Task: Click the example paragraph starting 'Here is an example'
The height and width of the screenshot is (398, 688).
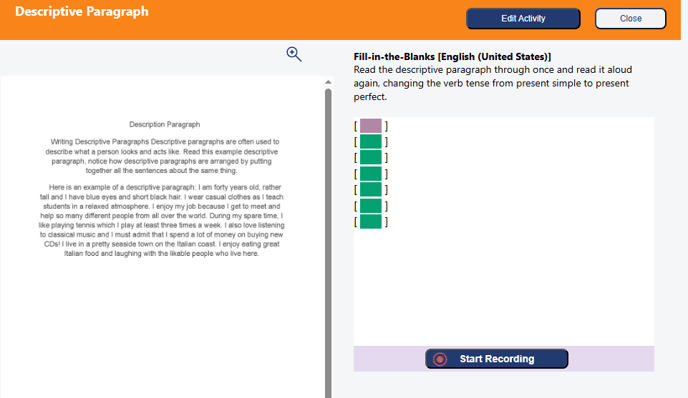Action: coord(161,220)
